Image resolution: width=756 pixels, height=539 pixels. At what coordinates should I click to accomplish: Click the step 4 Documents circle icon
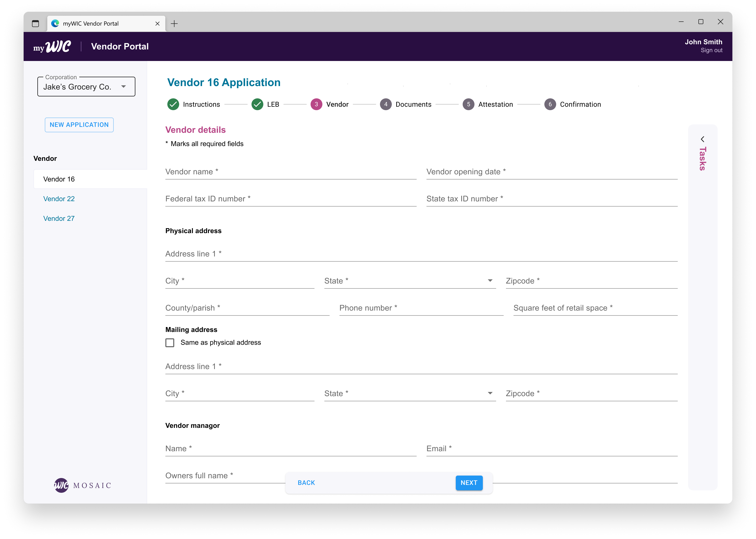tap(385, 104)
